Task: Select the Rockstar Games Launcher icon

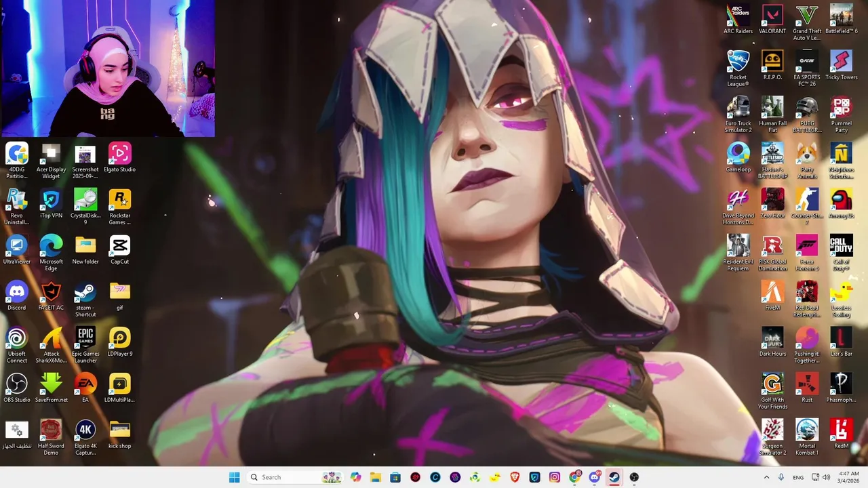Action: coord(119,207)
